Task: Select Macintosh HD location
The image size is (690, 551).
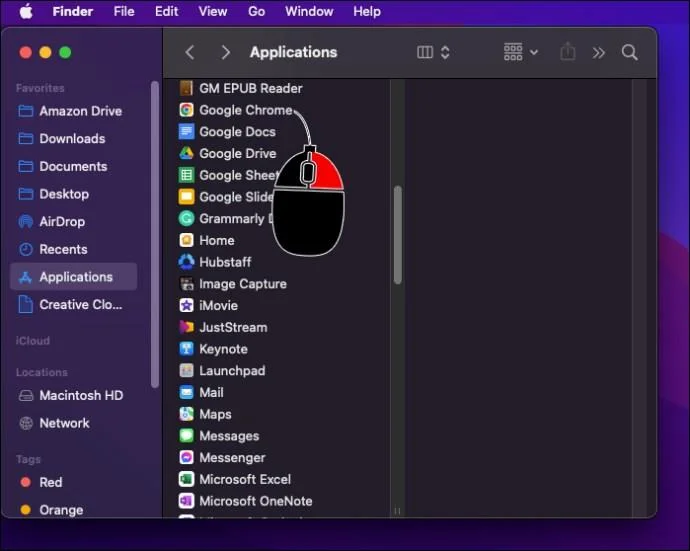Action: point(73,395)
